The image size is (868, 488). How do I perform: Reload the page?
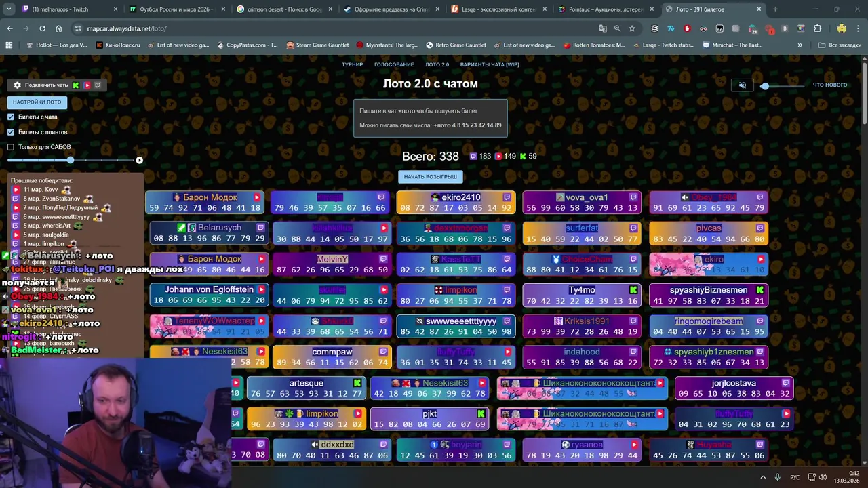click(42, 28)
